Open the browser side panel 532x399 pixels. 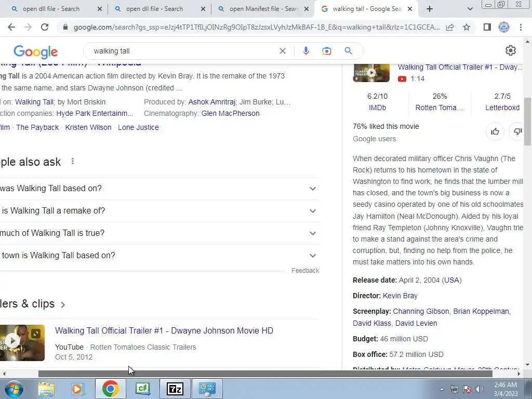point(487,27)
